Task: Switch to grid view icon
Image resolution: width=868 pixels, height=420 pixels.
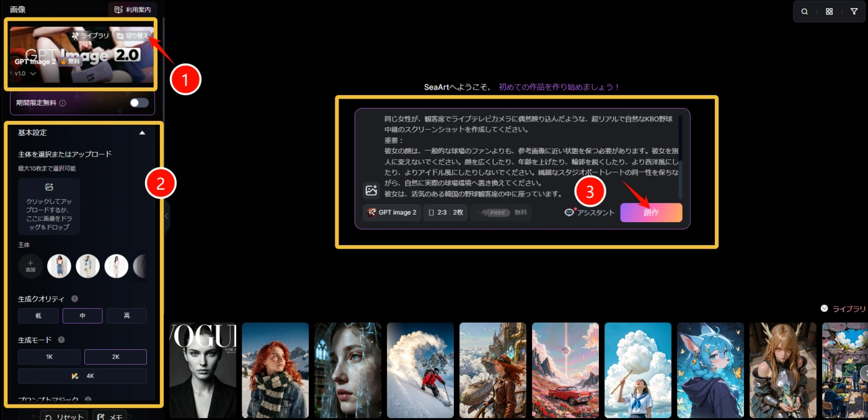Action: (829, 11)
